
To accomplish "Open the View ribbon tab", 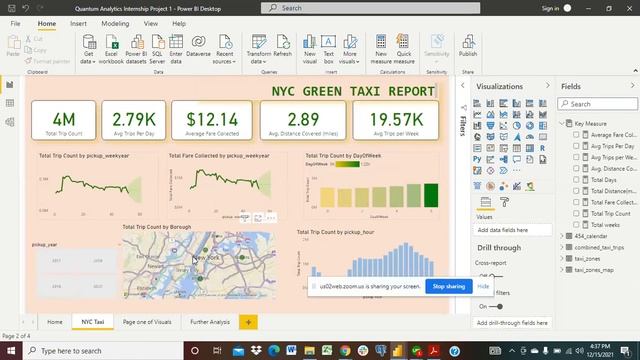I will (151, 24).
